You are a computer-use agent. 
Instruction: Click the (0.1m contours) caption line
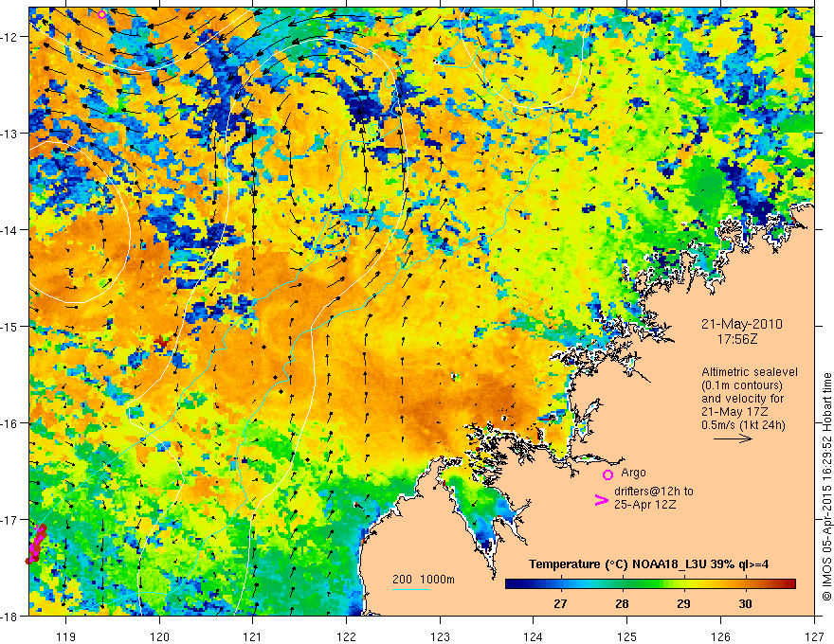point(742,385)
